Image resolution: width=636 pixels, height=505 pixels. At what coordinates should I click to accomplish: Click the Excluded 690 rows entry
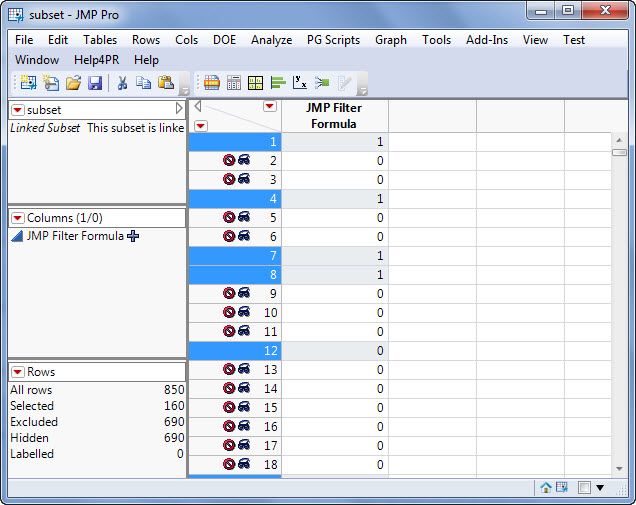point(97,422)
